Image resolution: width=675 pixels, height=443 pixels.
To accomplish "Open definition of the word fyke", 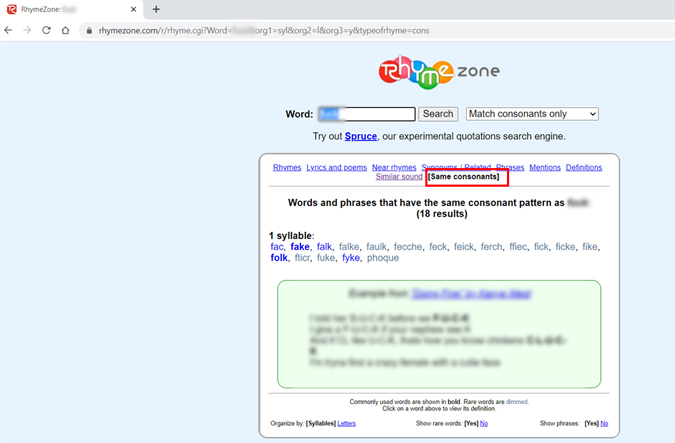I will coord(351,258).
